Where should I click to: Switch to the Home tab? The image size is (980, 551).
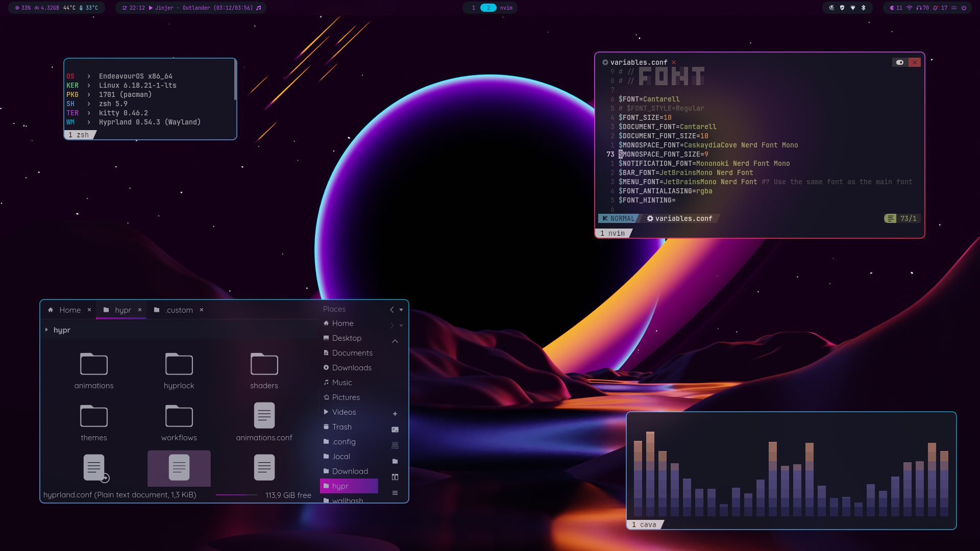[69, 310]
